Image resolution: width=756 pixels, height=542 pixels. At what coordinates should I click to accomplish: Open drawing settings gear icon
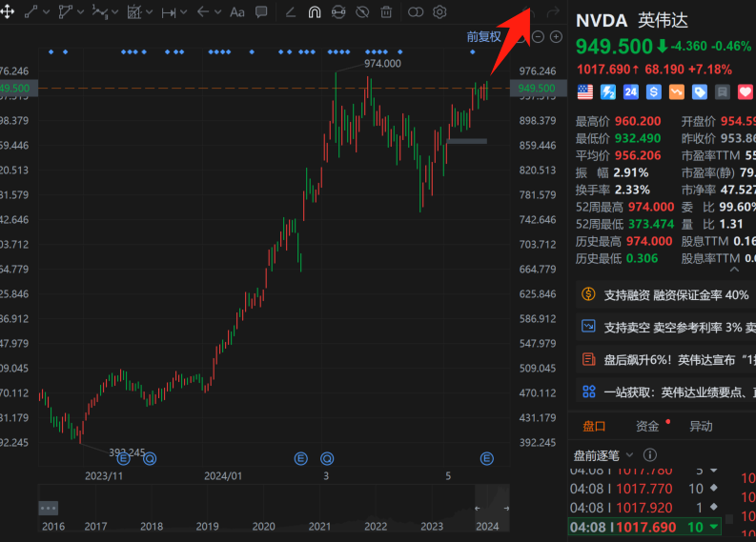(439, 12)
